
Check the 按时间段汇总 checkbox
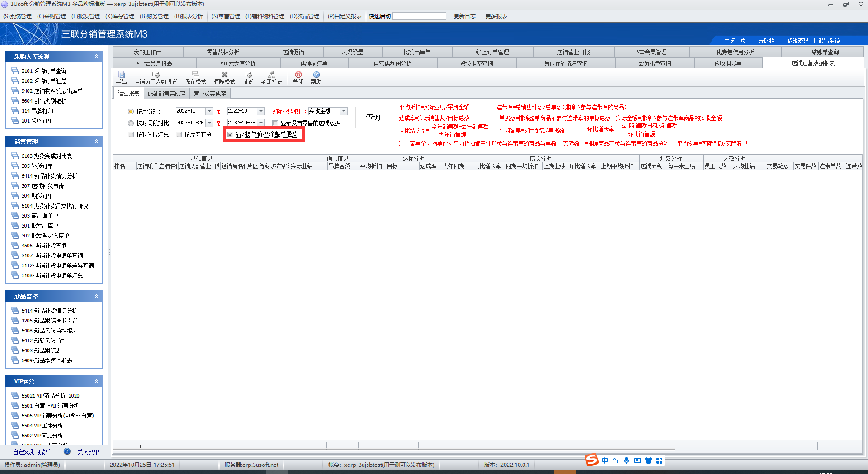(x=131, y=134)
